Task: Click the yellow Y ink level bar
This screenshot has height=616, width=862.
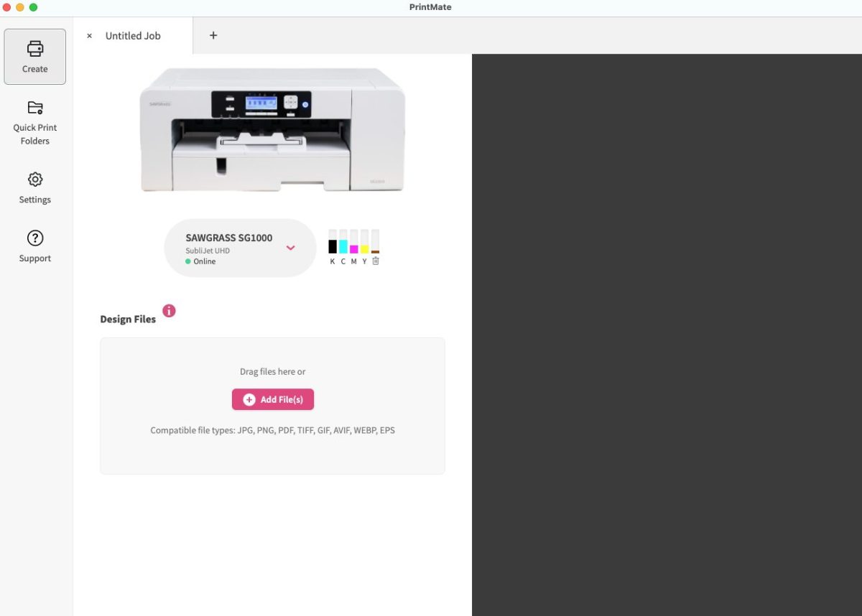Action: click(365, 242)
